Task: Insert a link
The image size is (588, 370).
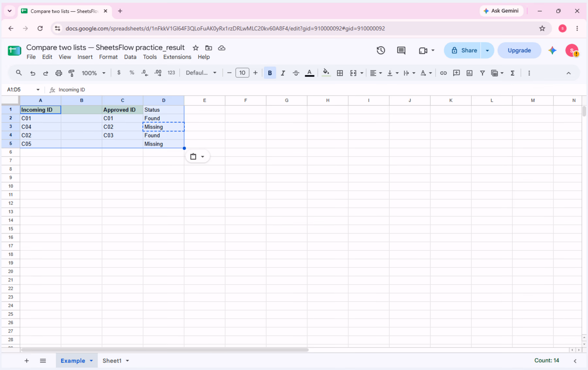Action: point(443,73)
